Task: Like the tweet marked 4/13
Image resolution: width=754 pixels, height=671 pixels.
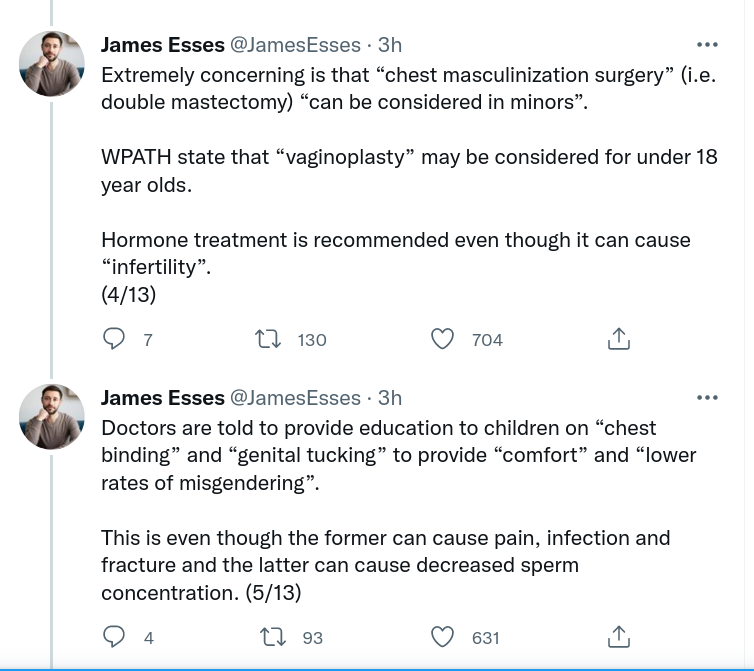Action: point(442,340)
